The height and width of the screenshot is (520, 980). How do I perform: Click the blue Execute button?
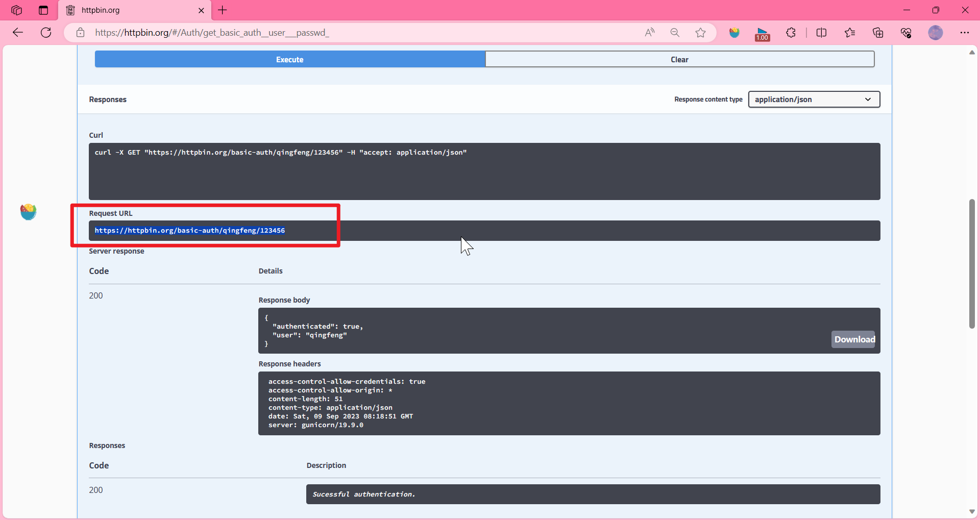coord(290,59)
